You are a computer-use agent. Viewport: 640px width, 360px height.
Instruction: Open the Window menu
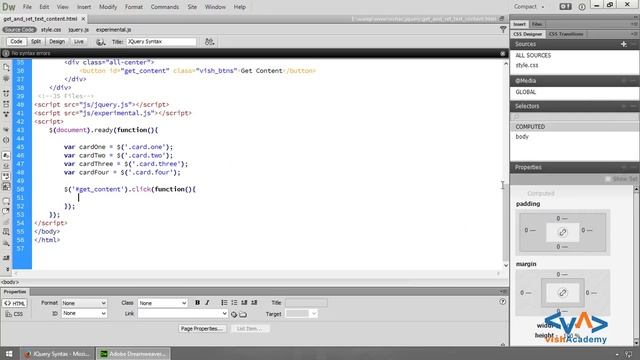[x=215, y=7]
